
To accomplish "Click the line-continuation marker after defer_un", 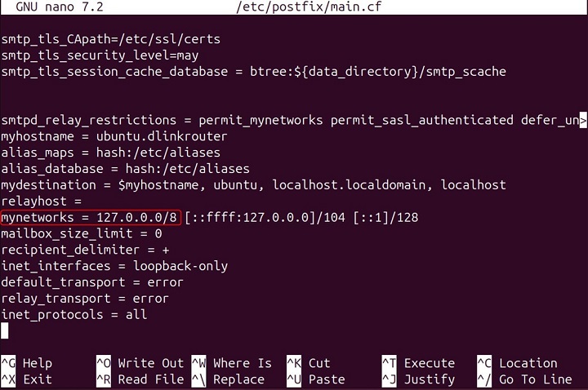I will [583, 121].
